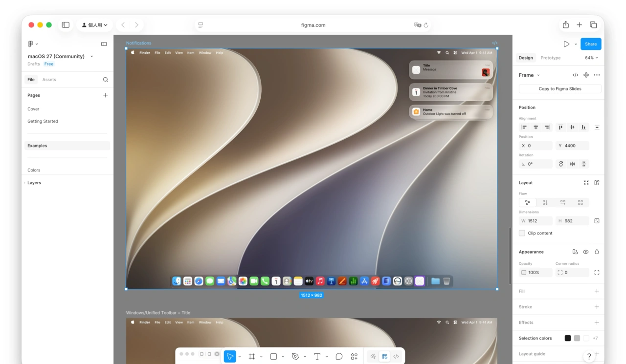Pick the gray selection color swatch
This screenshot has height=364, width=626.
pyautogui.click(x=577, y=338)
